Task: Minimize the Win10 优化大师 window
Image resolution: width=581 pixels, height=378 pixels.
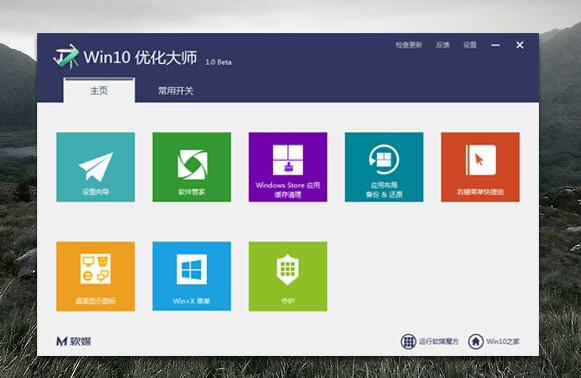Action: point(495,45)
